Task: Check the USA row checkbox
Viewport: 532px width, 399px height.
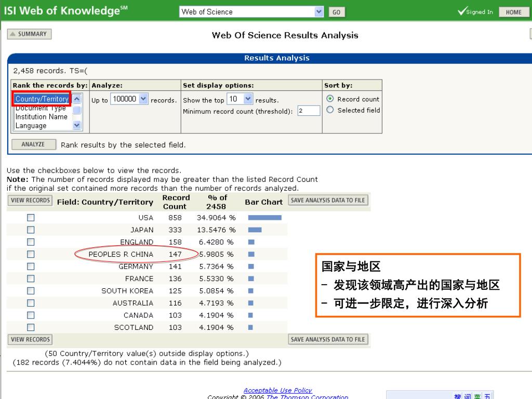Action: click(31, 218)
